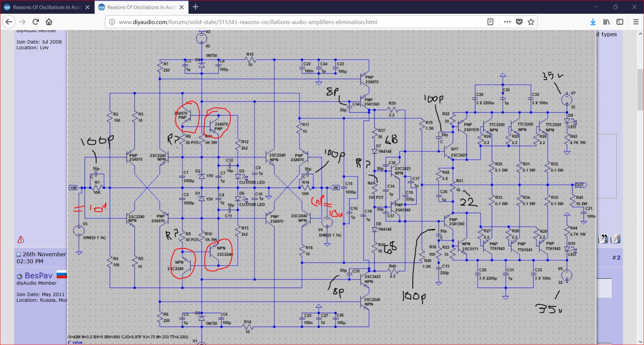Close the first Reasons Of Oscillations tab
644x345 pixels.
[x=87, y=7]
